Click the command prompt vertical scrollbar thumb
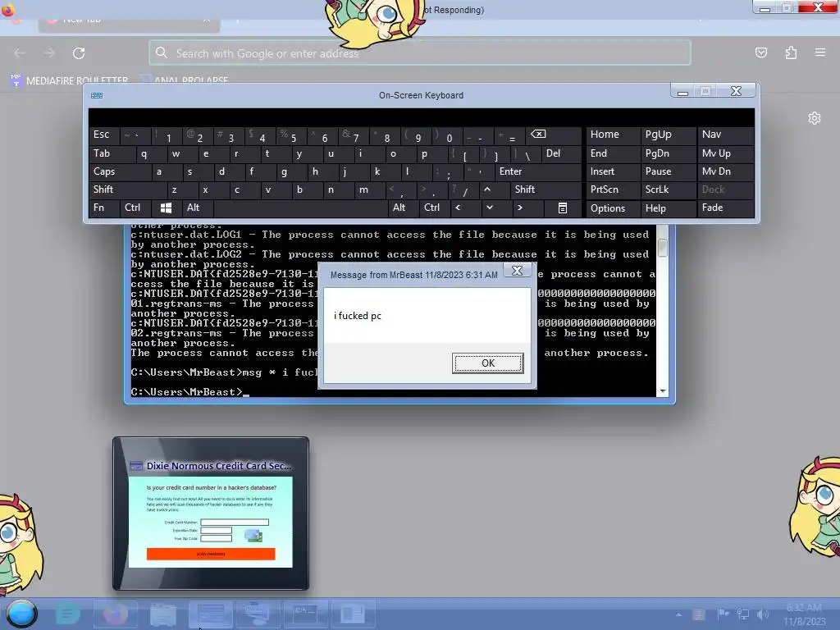 663,248
